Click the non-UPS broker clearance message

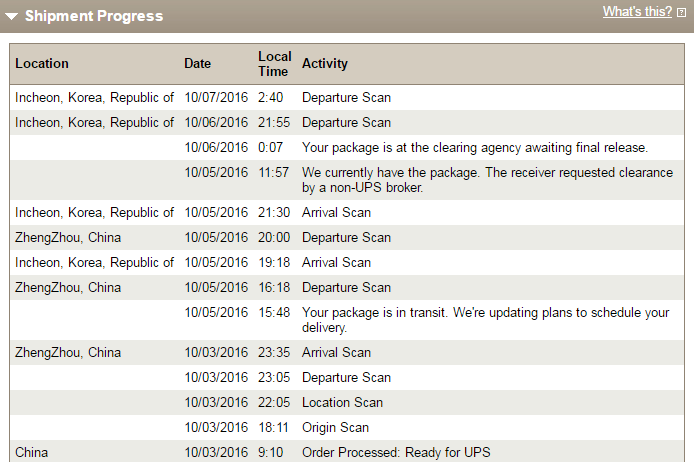(487, 180)
